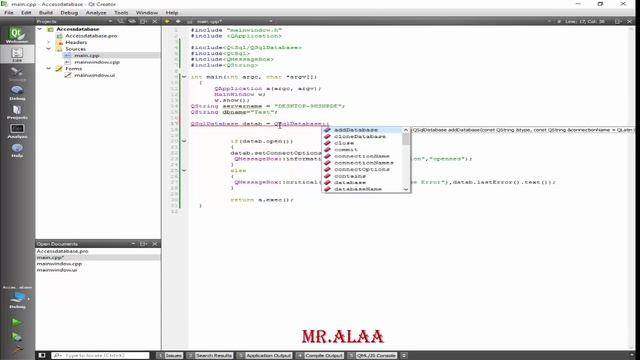This screenshot has height=360, width=640.
Task: Open the Build menu
Action: click(46, 13)
